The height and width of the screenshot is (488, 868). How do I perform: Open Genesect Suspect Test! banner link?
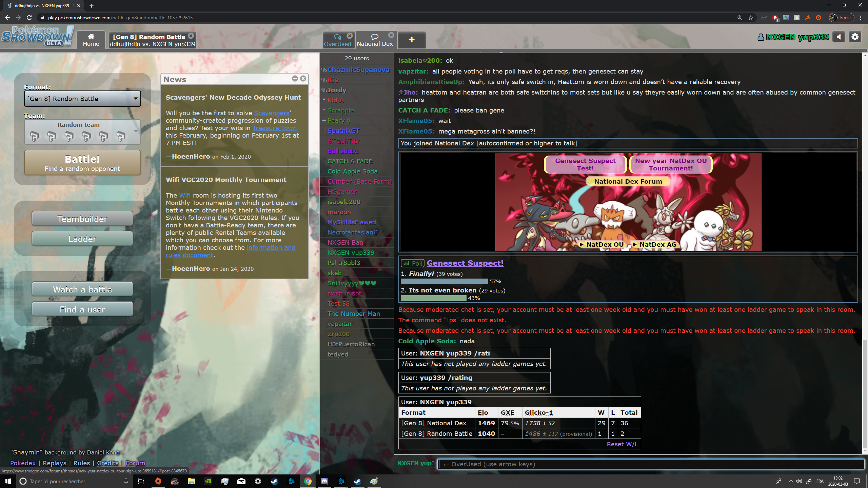[x=585, y=164]
